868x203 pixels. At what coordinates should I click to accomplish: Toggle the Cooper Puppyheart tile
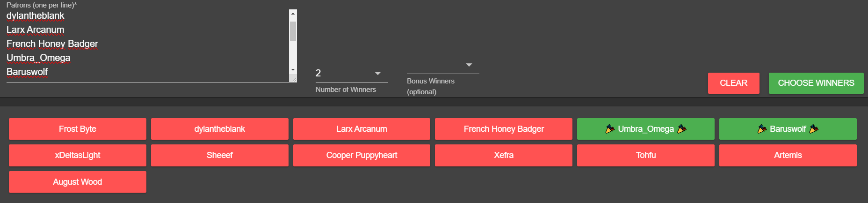362,155
